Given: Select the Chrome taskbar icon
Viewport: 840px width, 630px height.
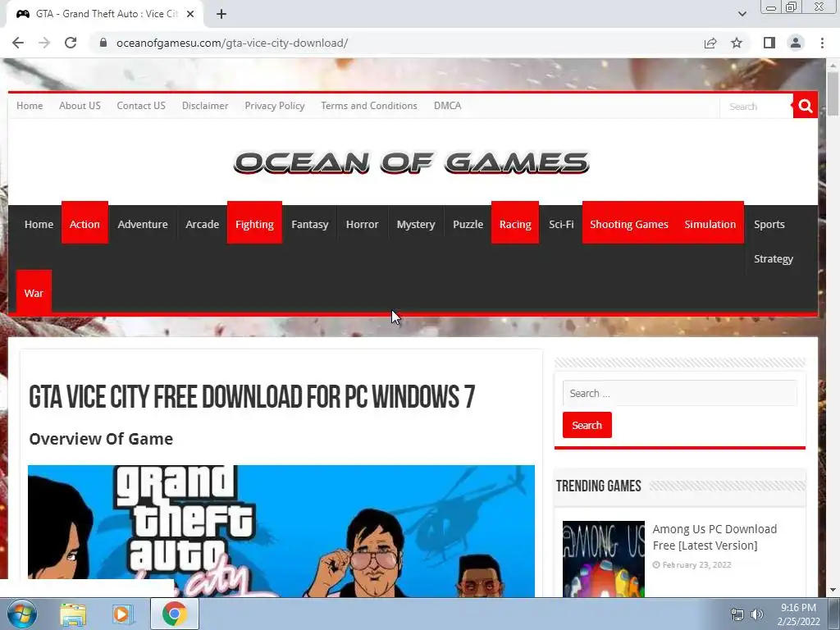Looking at the screenshot, I should pos(174,614).
